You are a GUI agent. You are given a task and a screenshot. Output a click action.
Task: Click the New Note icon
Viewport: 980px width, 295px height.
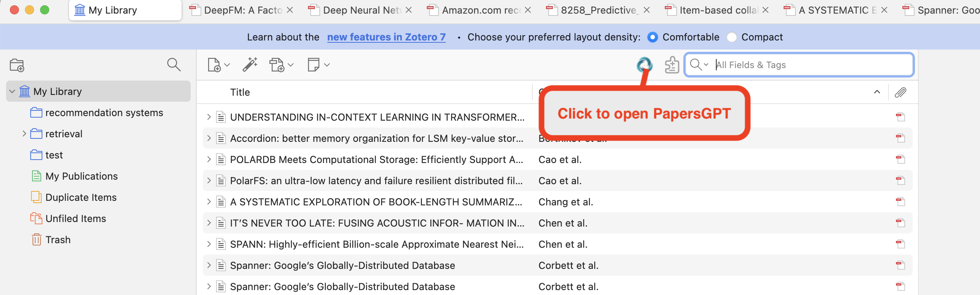click(314, 65)
